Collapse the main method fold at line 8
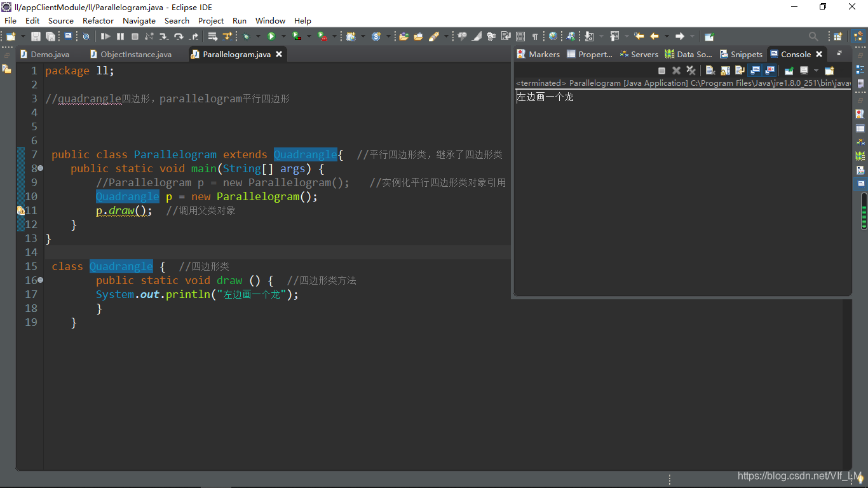868x488 pixels. click(x=40, y=168)
